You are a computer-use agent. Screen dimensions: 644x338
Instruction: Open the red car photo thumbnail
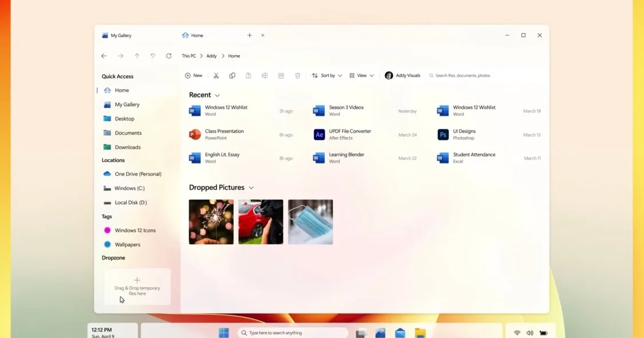(x=261, y=222)
